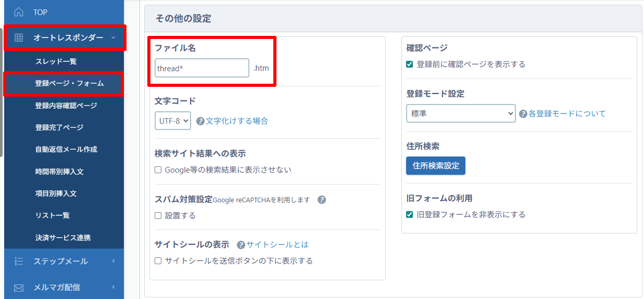The image size is (644, 299).
Task: Click the ファイル名 input field
Action: pyautogui.click(x=202, y=68)
